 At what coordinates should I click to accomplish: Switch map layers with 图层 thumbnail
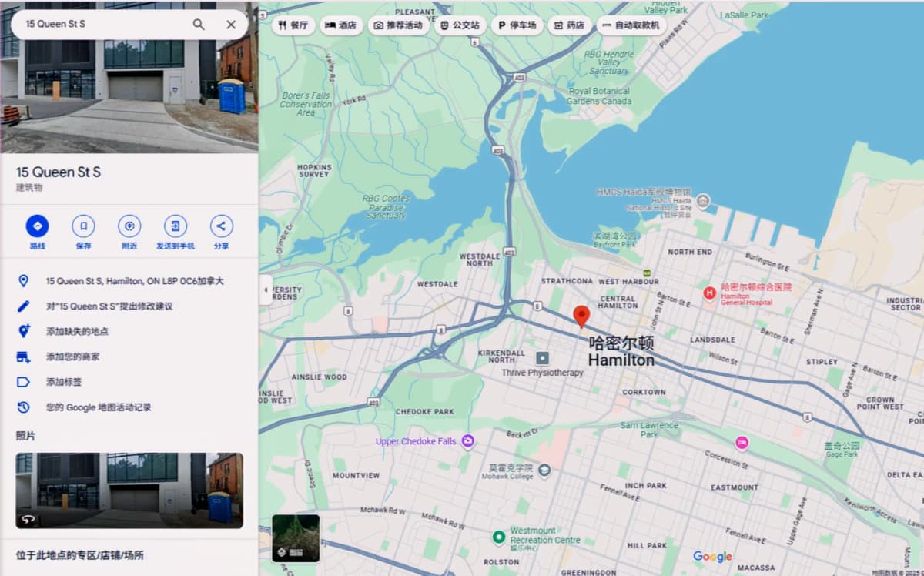coord(296,538)
